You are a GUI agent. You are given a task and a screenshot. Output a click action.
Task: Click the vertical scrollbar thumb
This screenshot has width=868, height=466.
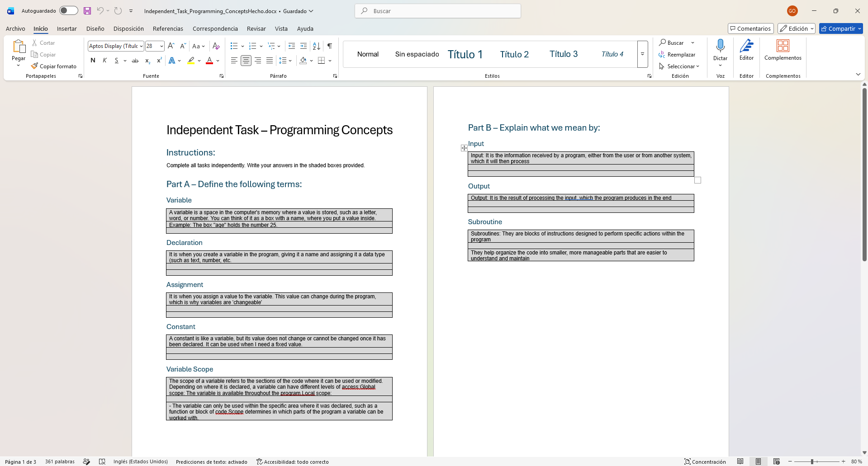[864, 174]
